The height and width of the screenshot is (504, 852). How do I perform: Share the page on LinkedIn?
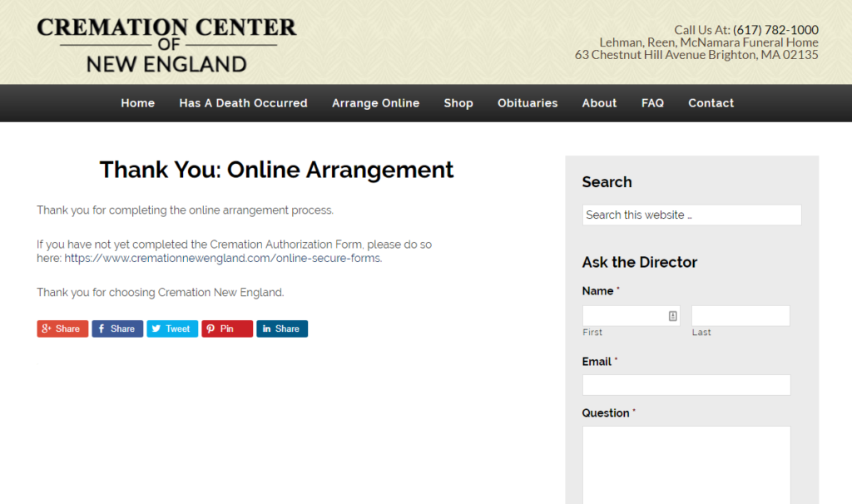point(282,329)
